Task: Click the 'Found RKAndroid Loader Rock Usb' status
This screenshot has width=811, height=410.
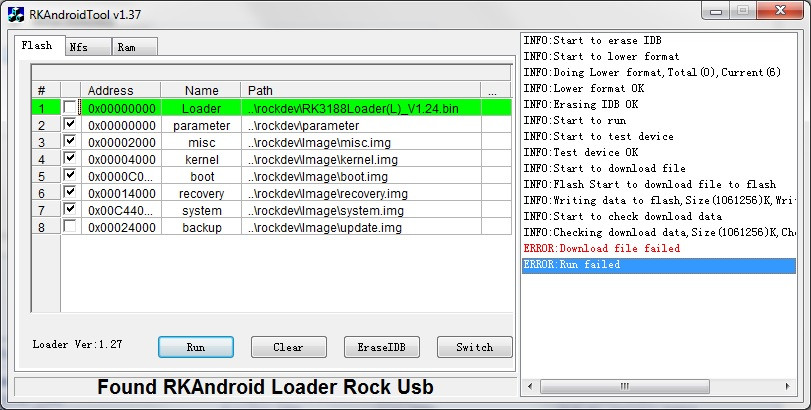Action: click(265, 387)
